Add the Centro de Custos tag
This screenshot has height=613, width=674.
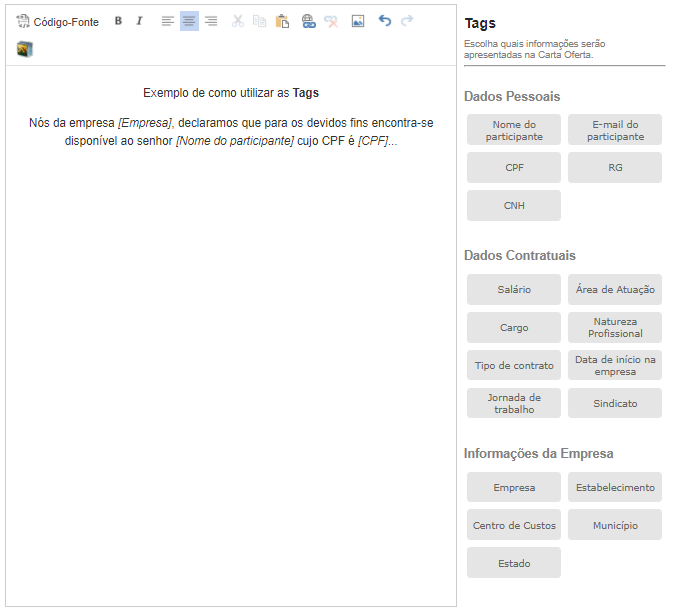514,525
